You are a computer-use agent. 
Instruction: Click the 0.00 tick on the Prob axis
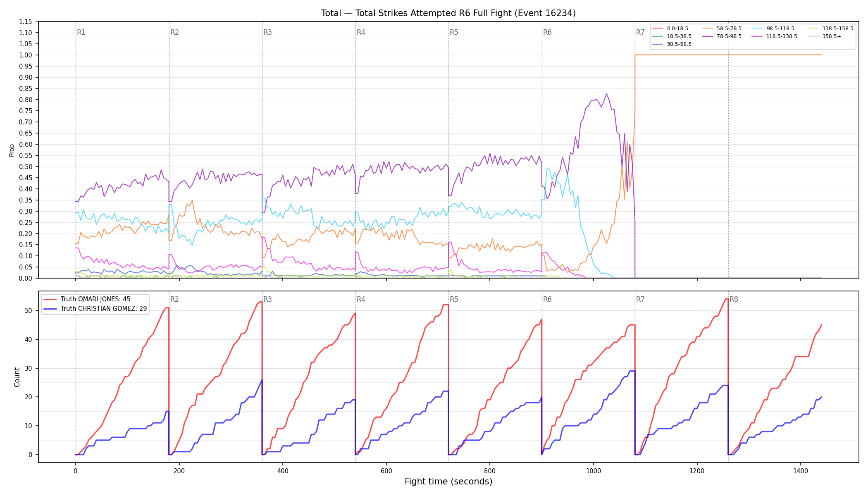tap(26, 278)
